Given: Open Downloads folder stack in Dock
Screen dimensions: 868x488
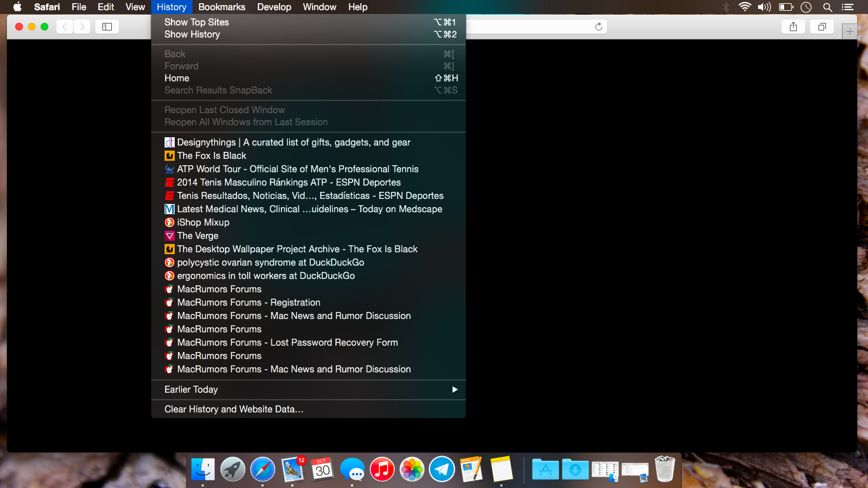Looking at the screenshot, I should (575, 470).
